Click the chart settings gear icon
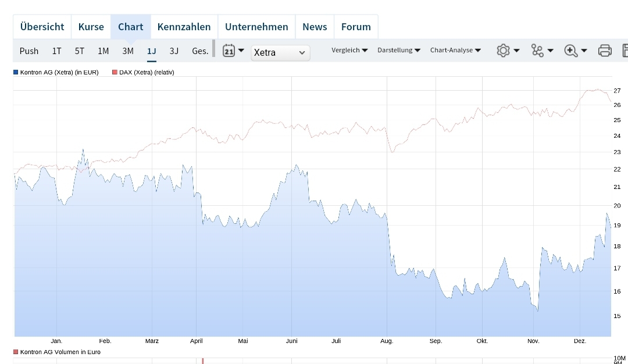 point(503,51)
